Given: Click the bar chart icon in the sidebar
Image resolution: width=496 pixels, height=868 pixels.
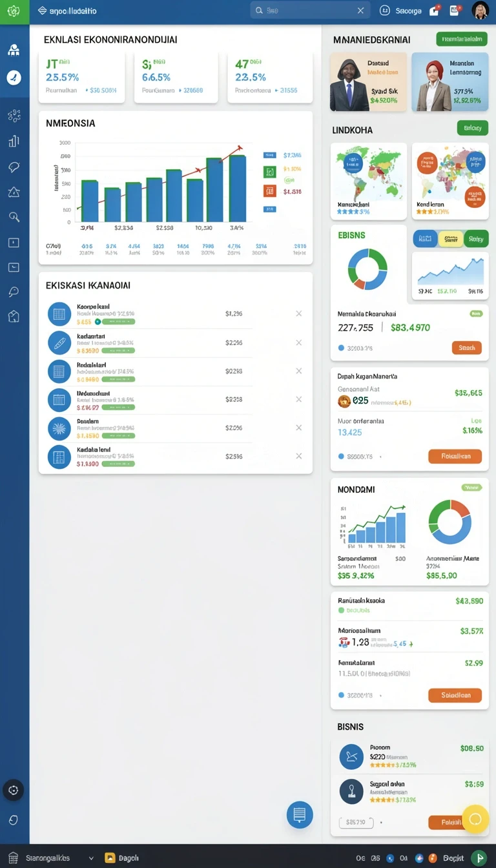Looking at the screenshot, I should tap(14, 141).
